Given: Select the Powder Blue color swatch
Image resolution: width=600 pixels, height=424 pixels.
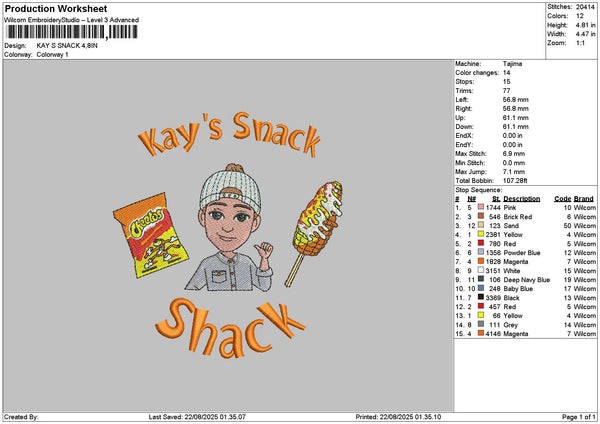Looking at the screenshot, I should coord(481,252).
